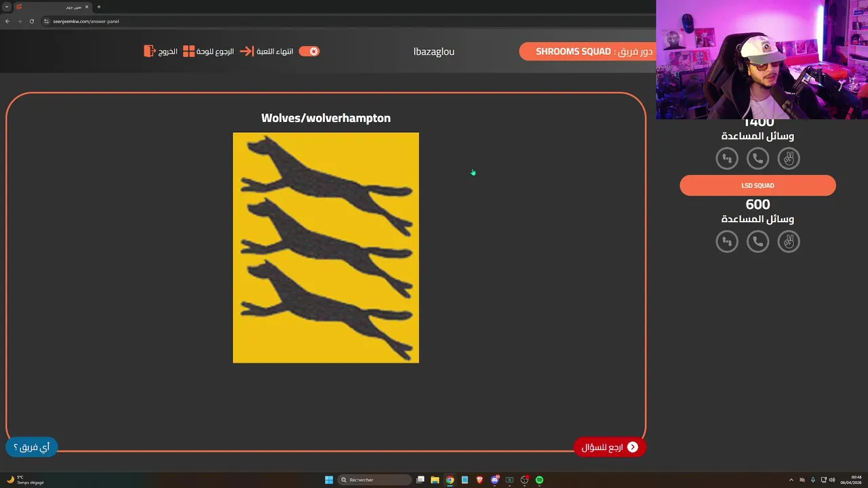Click the Ibazaglou title text
The width and height of the screenshot is (868, 488).
(434, 52)
